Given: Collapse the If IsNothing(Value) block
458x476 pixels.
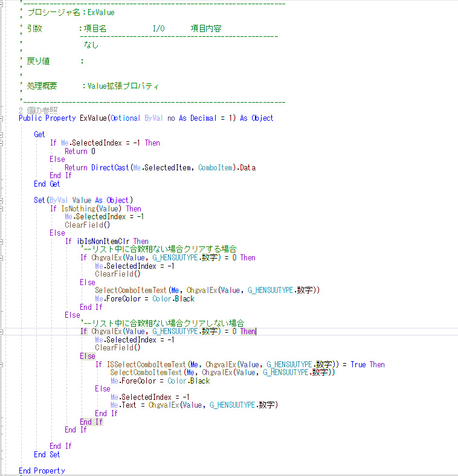Looking at the screenshot, I should coord(1,209).
